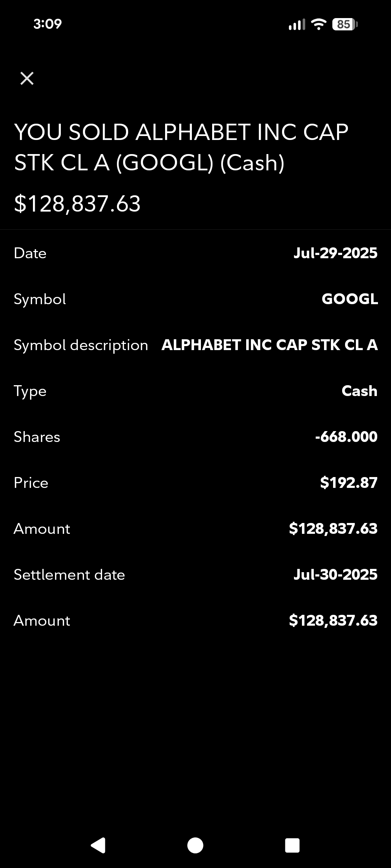Tap the Shares row label
This screenshot has height=868, width=391.
[37, 437]
